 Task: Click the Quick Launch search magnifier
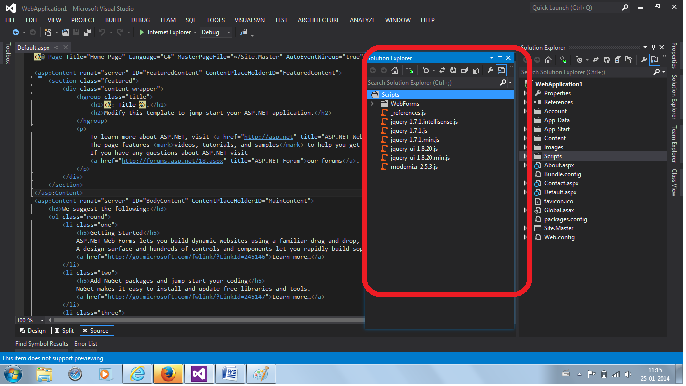point(625,7)
